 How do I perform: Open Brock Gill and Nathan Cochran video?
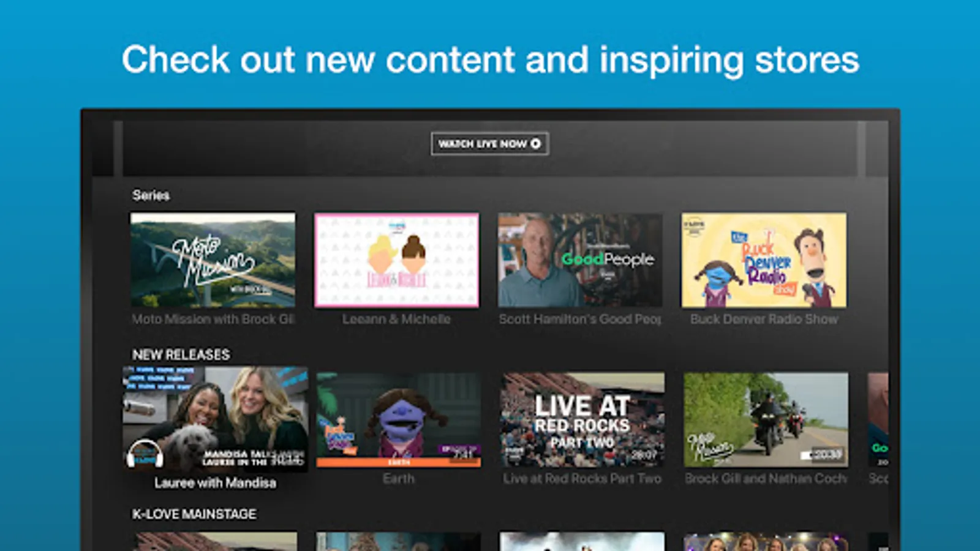pos(766,420)
